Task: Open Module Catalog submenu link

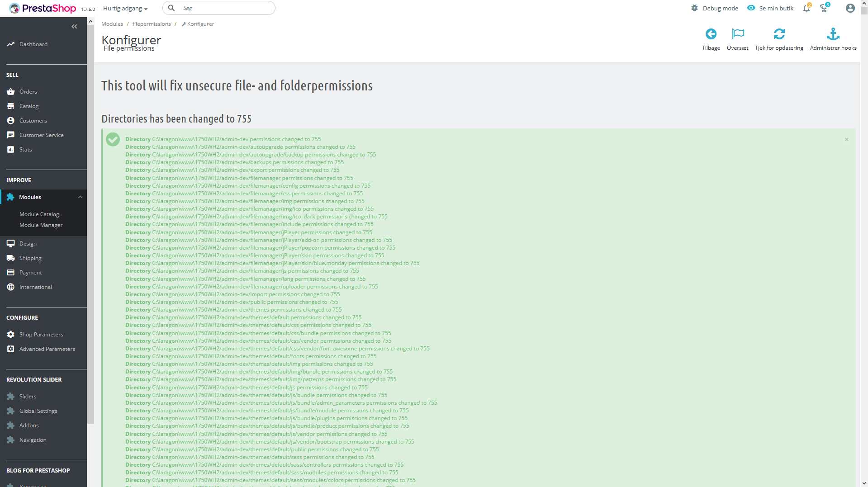Action: click(39, 214)
